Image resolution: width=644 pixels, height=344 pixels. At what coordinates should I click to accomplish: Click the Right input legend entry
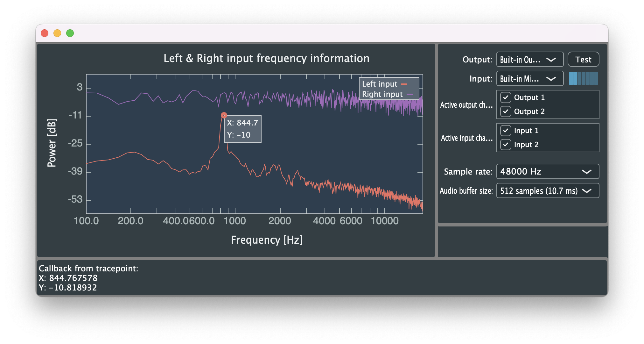387,94
